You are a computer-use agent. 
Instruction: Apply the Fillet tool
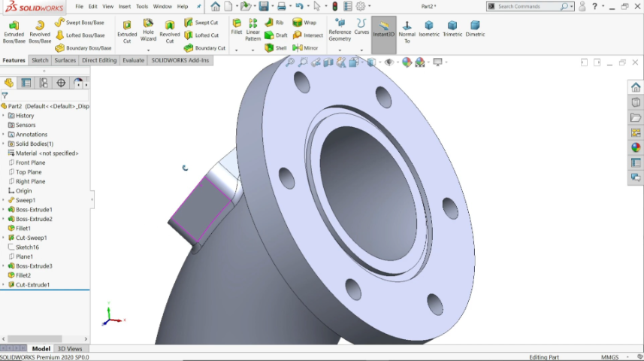pyautogui.click(x=237, y=27)
